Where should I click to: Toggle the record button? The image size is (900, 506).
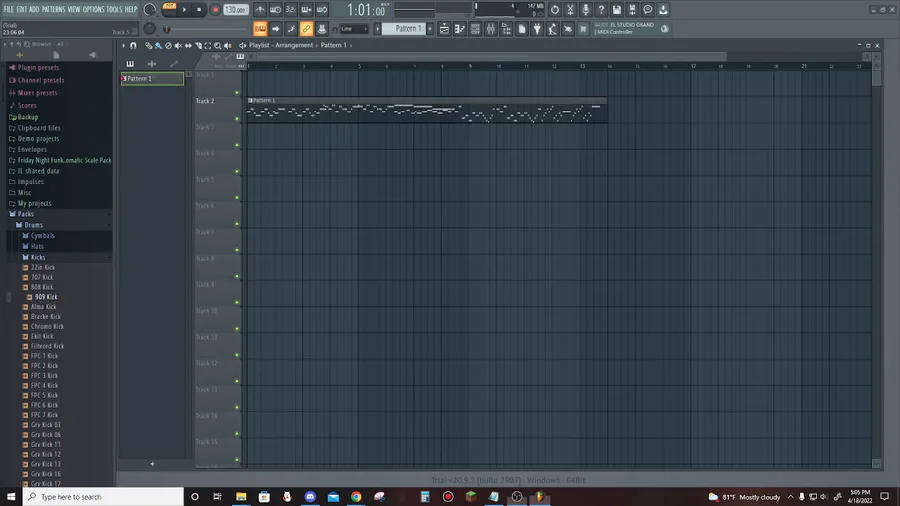[215, 10]
